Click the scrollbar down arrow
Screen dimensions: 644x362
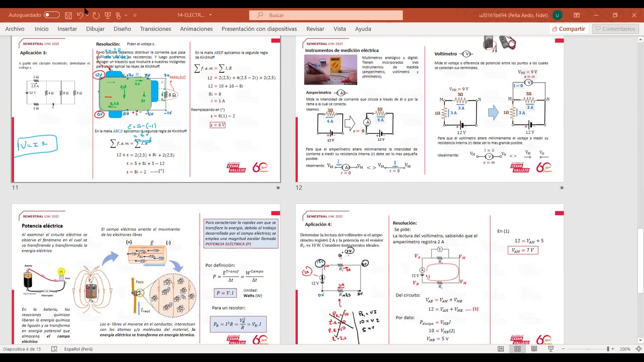640,341
